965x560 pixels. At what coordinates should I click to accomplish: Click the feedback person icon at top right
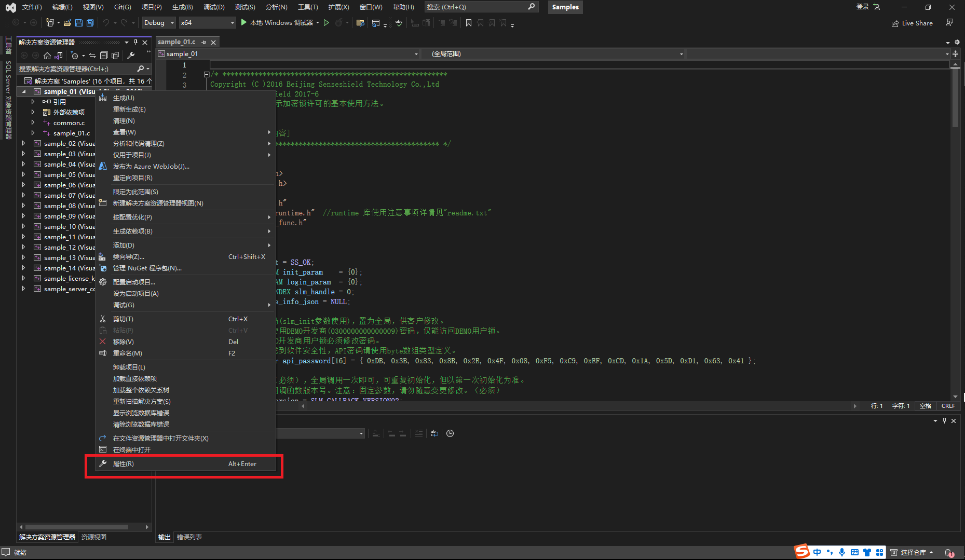(x=949, y=23)
